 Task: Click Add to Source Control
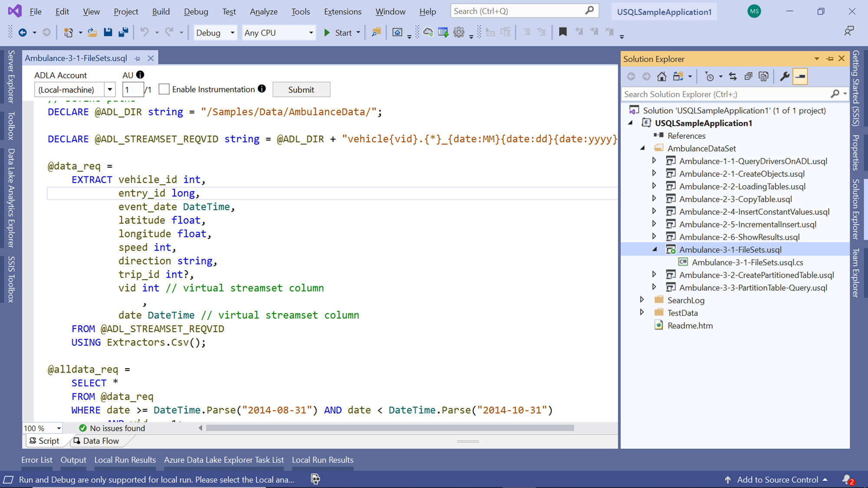(x=777, y=479)
